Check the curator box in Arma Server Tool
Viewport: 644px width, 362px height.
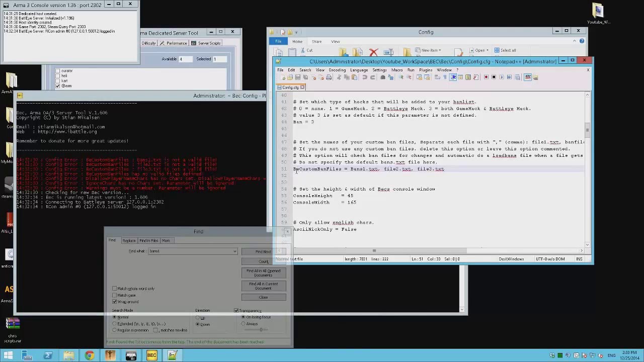58,71
